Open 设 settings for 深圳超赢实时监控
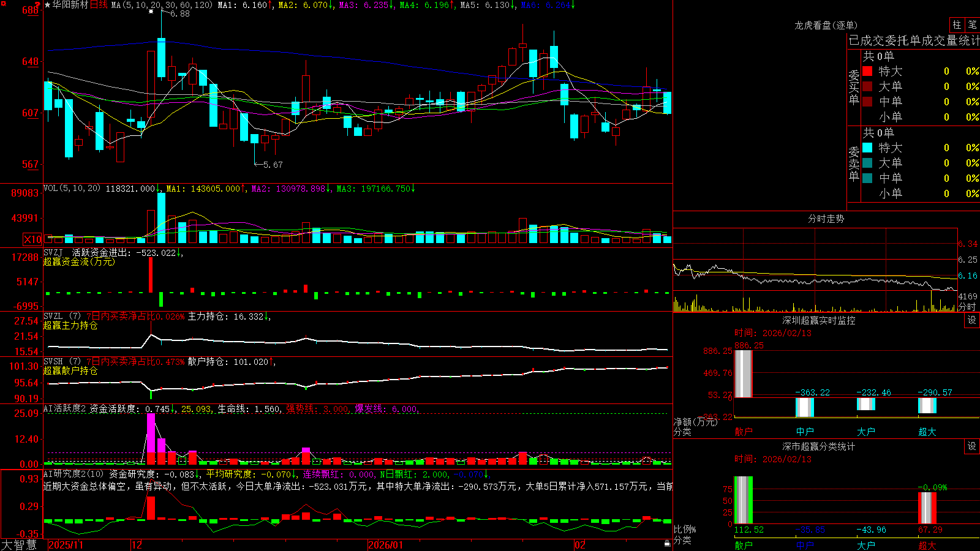The width and height of the screenshot is (980, 551). point(972,320)
